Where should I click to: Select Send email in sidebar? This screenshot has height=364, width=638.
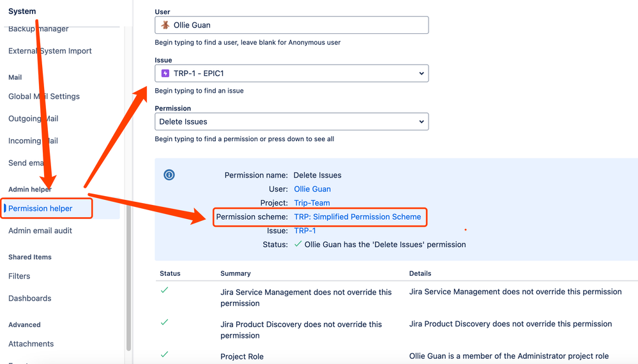tap(26, 163)
